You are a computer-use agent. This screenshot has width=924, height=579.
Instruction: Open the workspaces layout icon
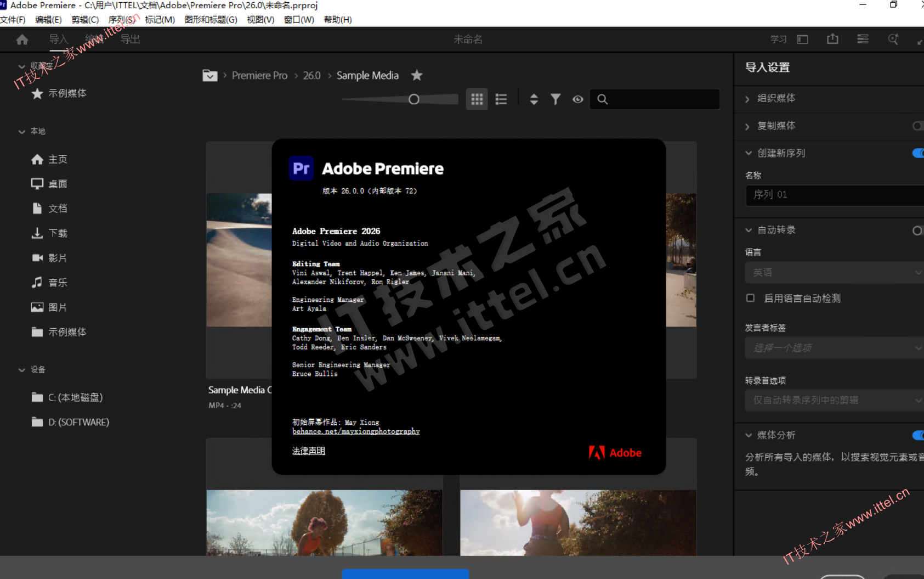coord(802,40)
